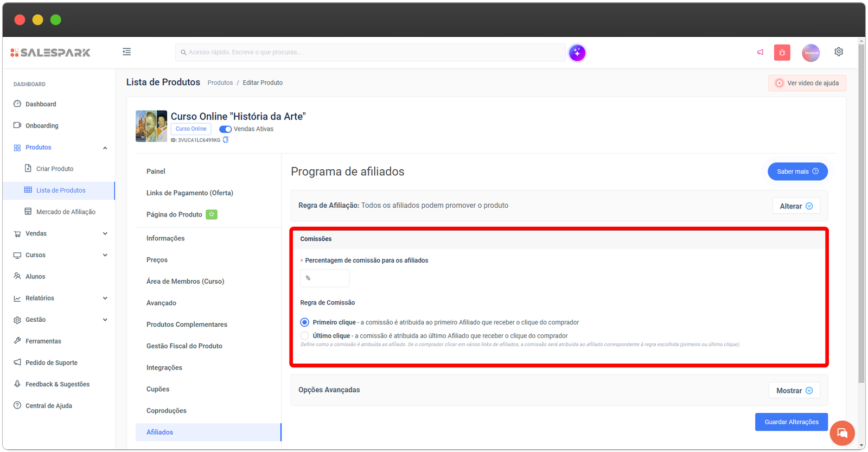868x452 pixels.
Task: Open the purple AI sparkle assistant
Action: [x=577, y=53]
